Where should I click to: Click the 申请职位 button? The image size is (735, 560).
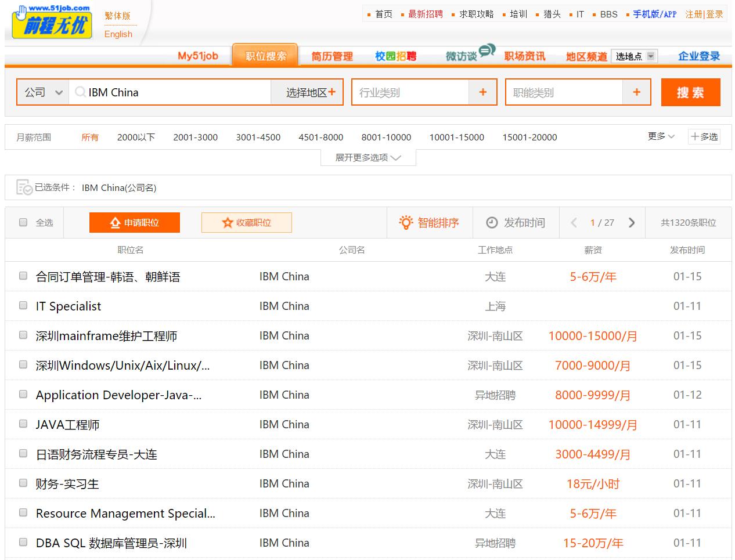pos(135,222)
